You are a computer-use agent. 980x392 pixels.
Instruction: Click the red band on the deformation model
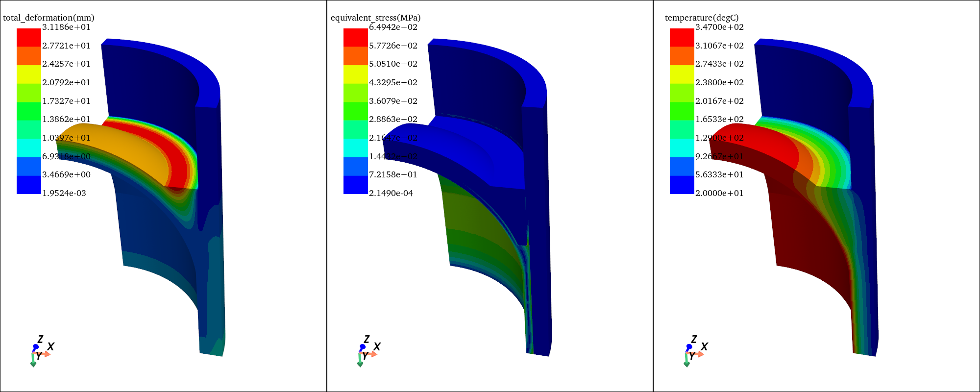coord(179,157)
